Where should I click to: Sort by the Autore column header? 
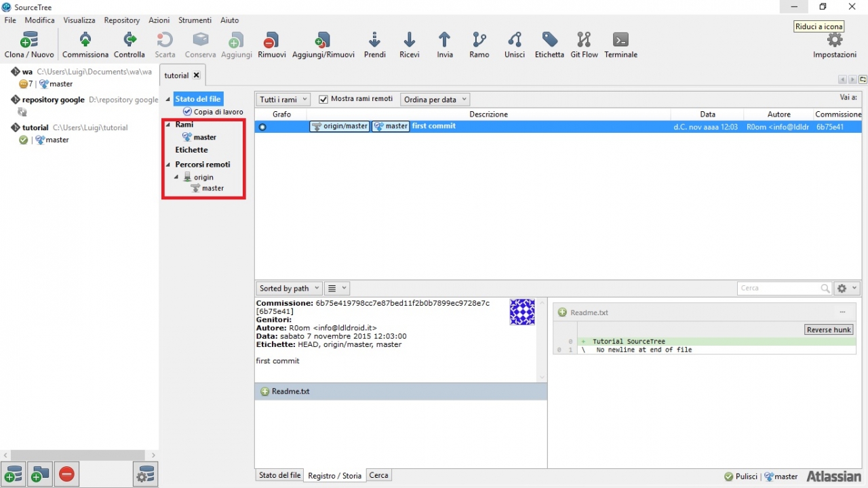pyautogui.click(x=778, y=115)
